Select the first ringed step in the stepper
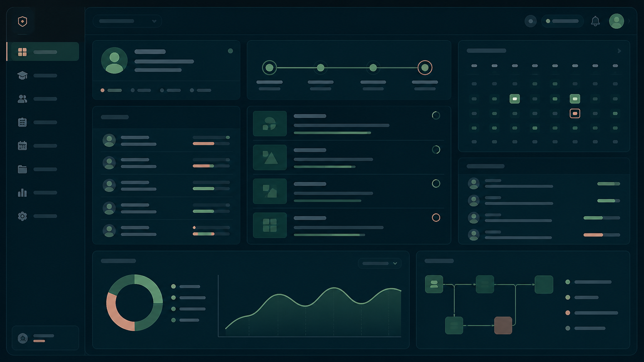The width and height of the screenshot is (644, 362). coord(270,68)
